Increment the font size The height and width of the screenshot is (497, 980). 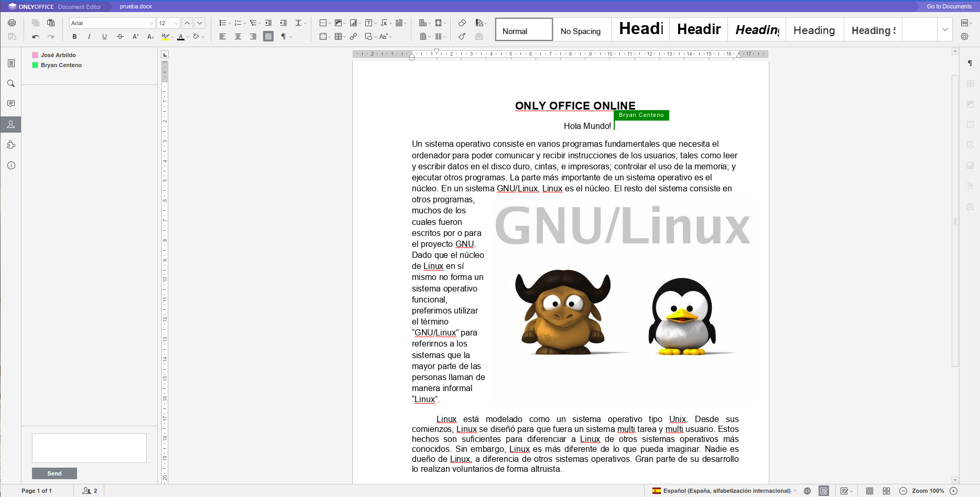click(x=187, y=23)
